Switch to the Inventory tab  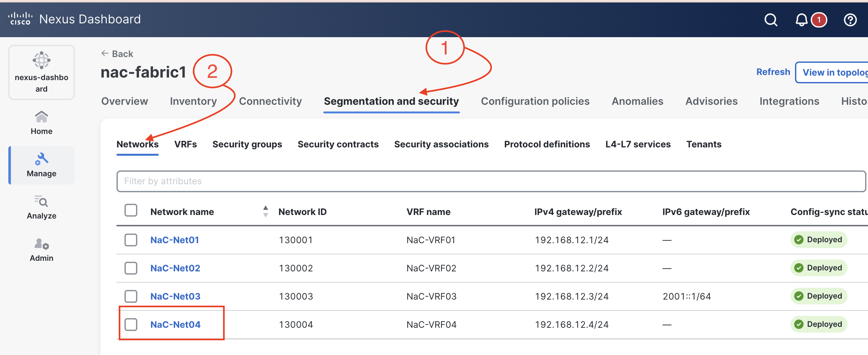pyautogui.click(x=193, y=101)
